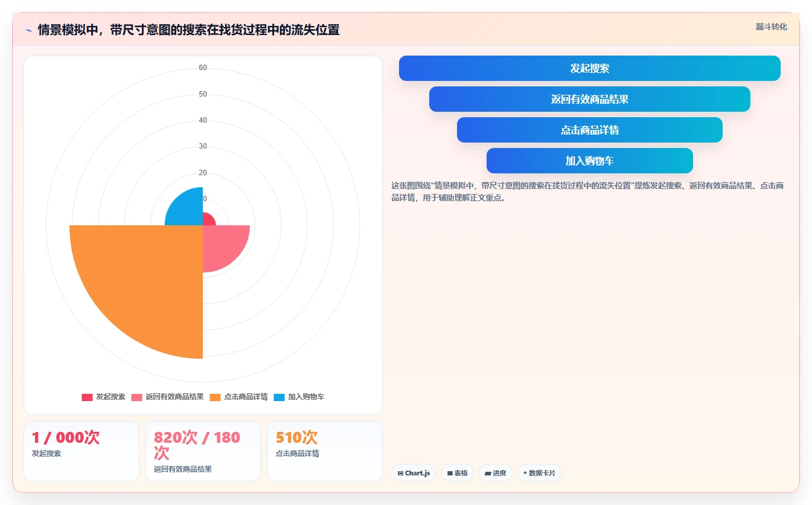
Task: Click the blue 加入购物车 chart segment
Action: click(188, 210)
